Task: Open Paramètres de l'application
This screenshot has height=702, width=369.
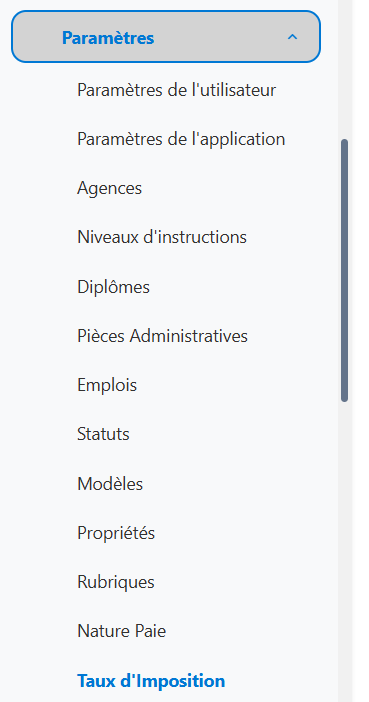Action: point(181,139)
